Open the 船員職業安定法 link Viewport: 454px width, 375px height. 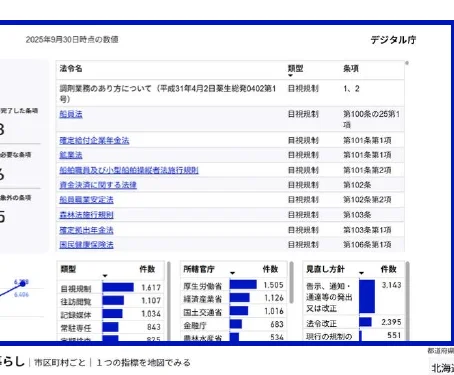(86, 200)
